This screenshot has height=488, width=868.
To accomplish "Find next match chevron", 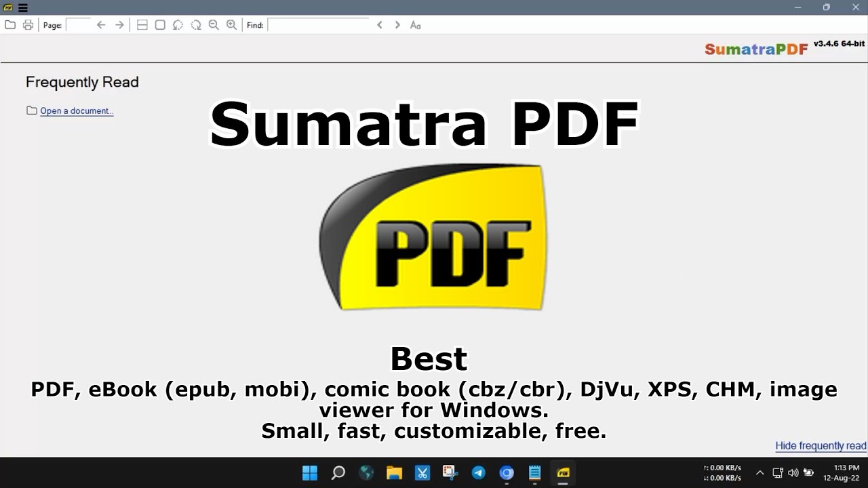I will pyautogui.click(x=397, y=25).
